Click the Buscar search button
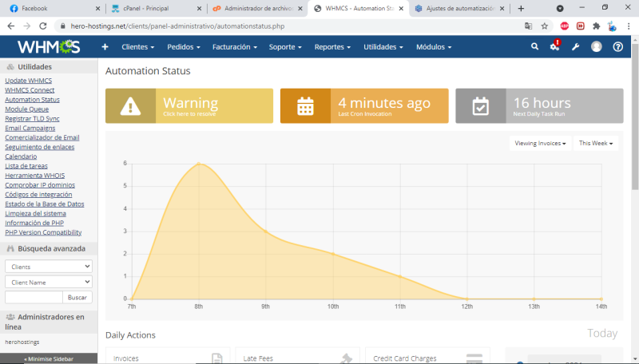Screen dimensions: 639x364 coord(77,297)
